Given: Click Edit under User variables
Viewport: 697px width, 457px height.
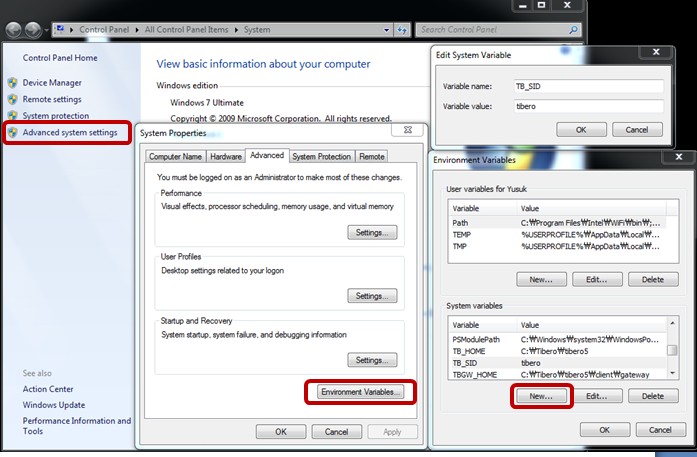Looking at the screenshot, I should pyautogui.click(x=597, y=279).
